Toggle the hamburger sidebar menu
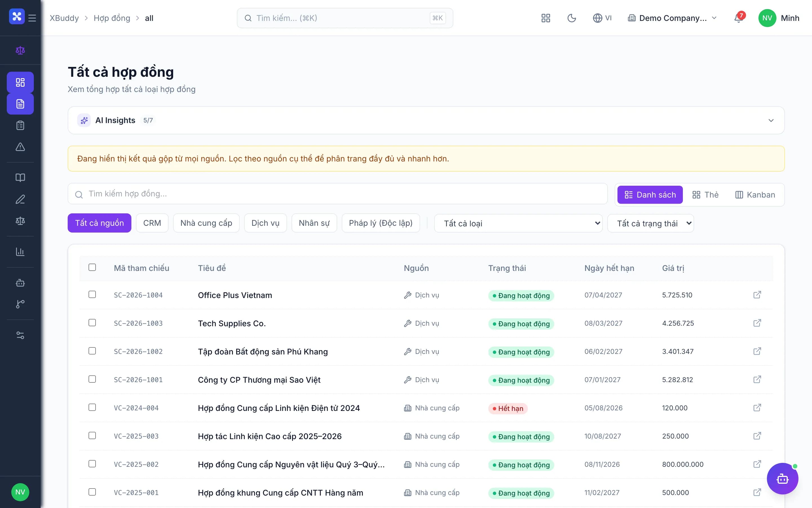 click(32, 18)
